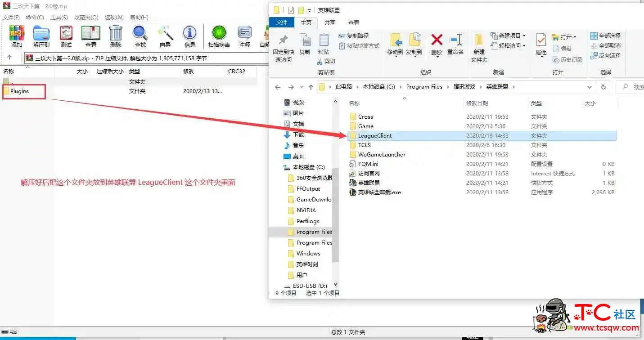The height and width of the screenshot is (340, 644).
Task: Refresh the Explorer folder view
Action: point(603,87)
